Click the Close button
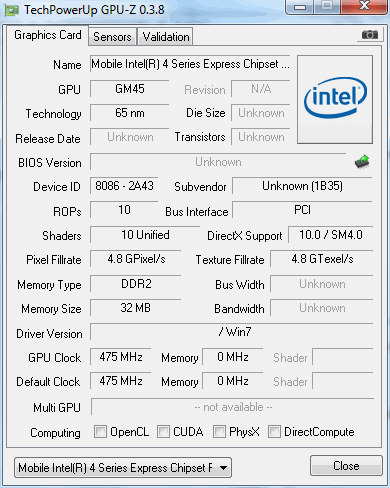This screenshot has width=390, height=488. pos(346,465)
